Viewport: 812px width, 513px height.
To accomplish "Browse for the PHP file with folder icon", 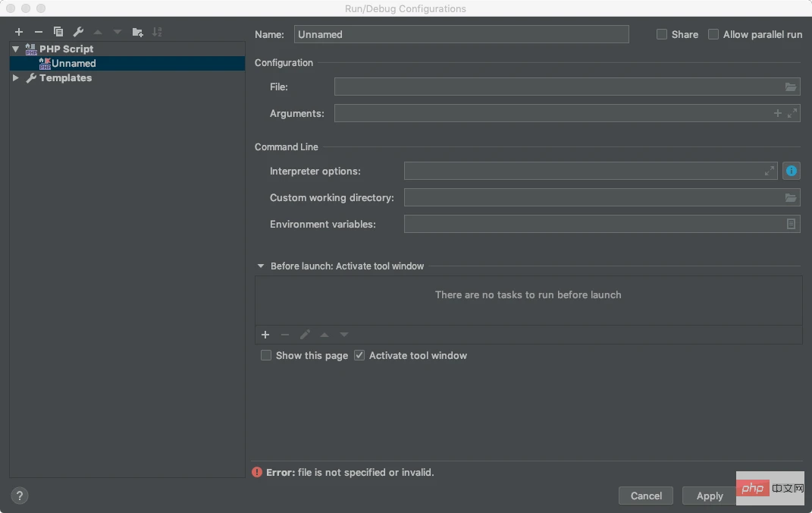I will [791, 87].
